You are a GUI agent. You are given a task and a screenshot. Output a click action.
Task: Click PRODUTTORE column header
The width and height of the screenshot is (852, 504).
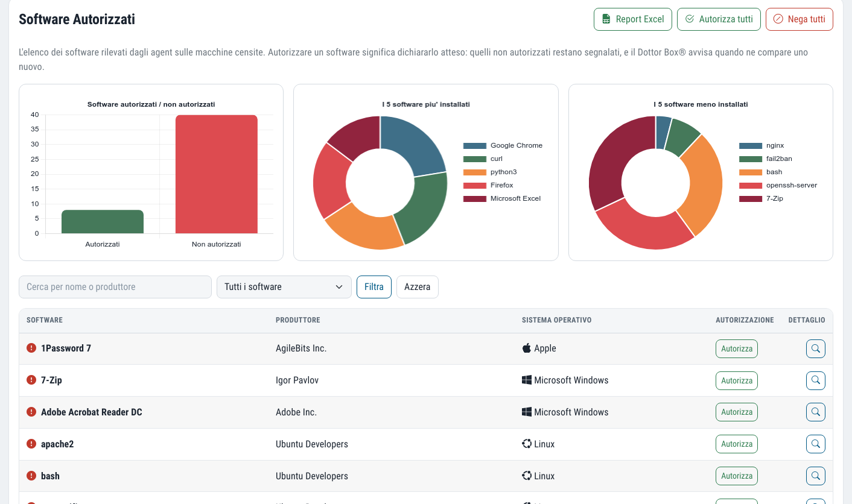[x=298, y=320]
